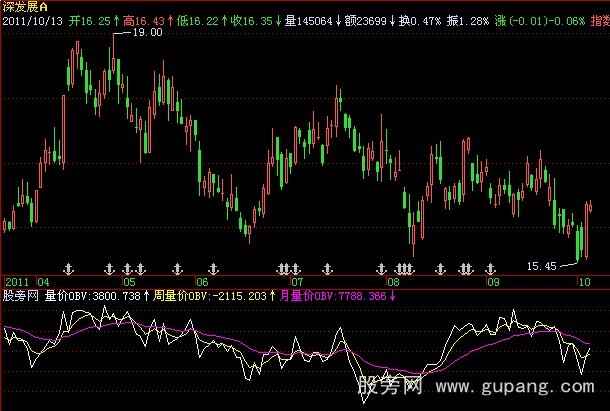Click the up arrow after 量价OBV 3800.738

149,295
